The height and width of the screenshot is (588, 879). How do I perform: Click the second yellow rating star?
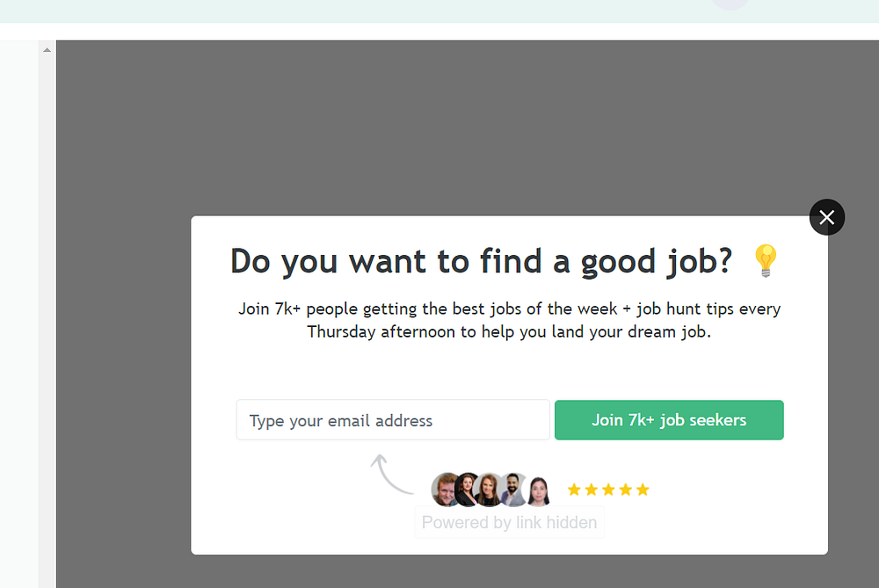tap(592, 490)
